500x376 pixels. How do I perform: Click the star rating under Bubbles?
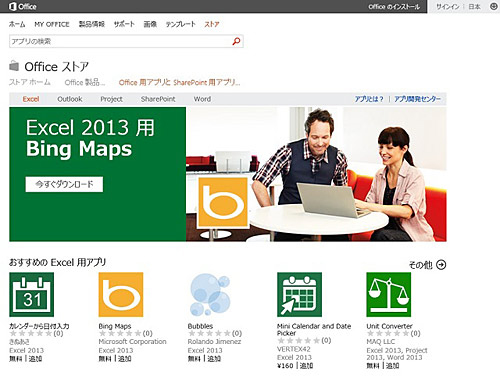[209, 333]
